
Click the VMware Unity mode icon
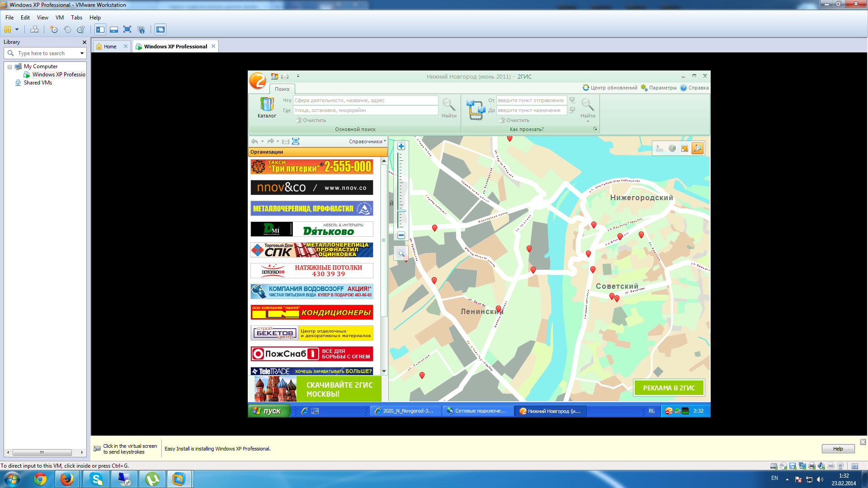[141, 29]
